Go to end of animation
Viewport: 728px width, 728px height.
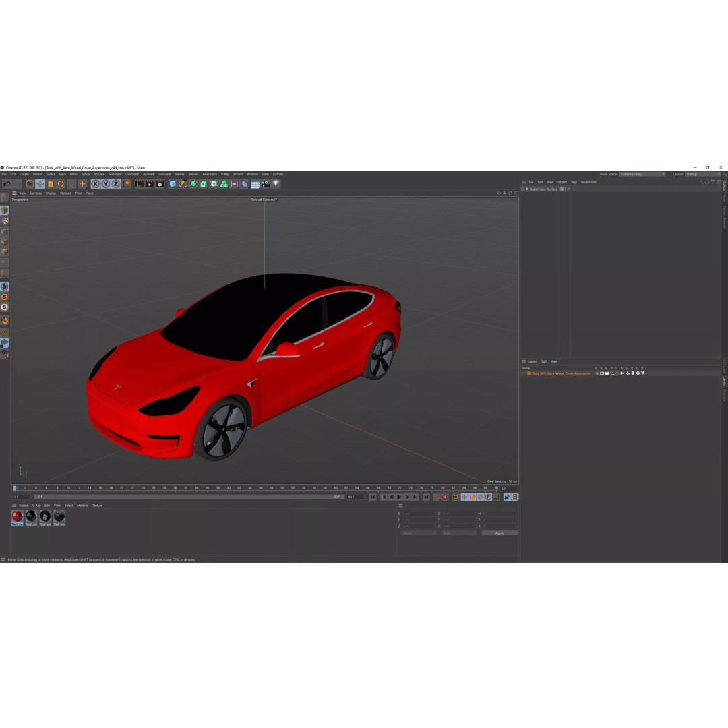[426, 497]
